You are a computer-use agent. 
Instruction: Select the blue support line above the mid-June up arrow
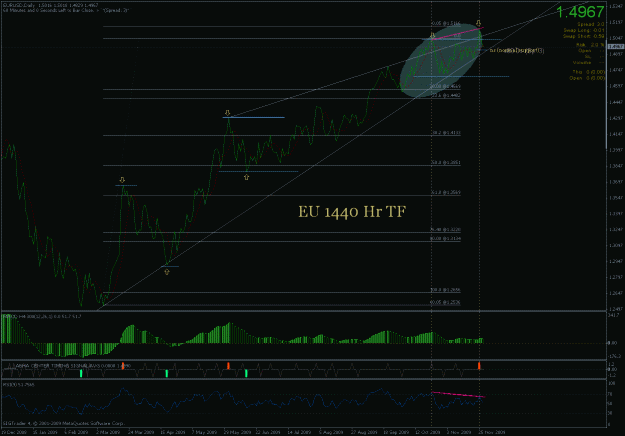coord(258,171)
